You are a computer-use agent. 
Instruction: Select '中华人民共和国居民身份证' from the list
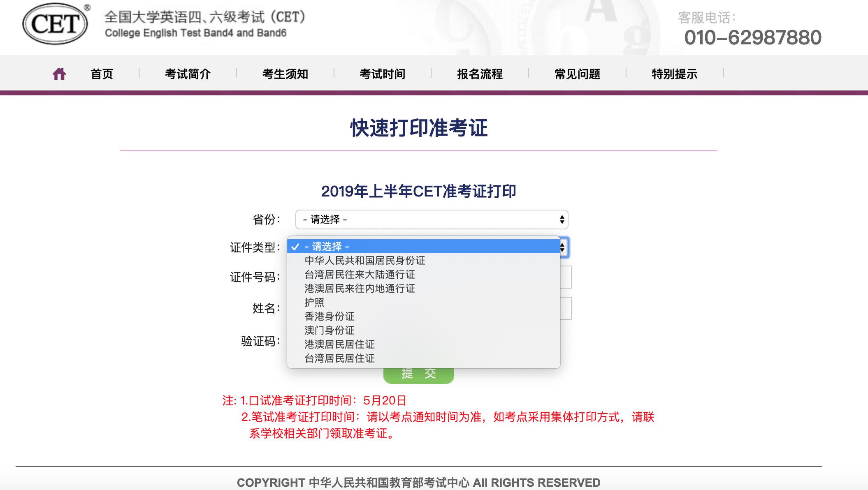click(365, 261)
